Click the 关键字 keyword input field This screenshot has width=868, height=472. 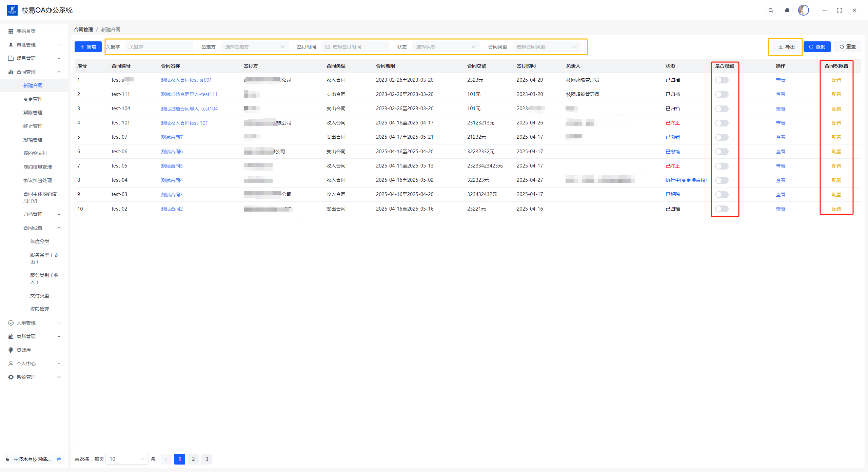[159, 47]
